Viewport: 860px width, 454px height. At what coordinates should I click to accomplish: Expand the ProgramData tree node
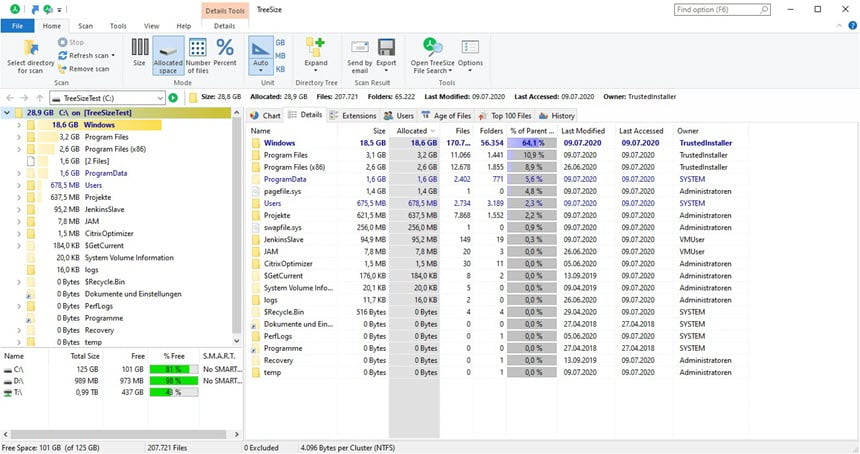coord(19,173)
